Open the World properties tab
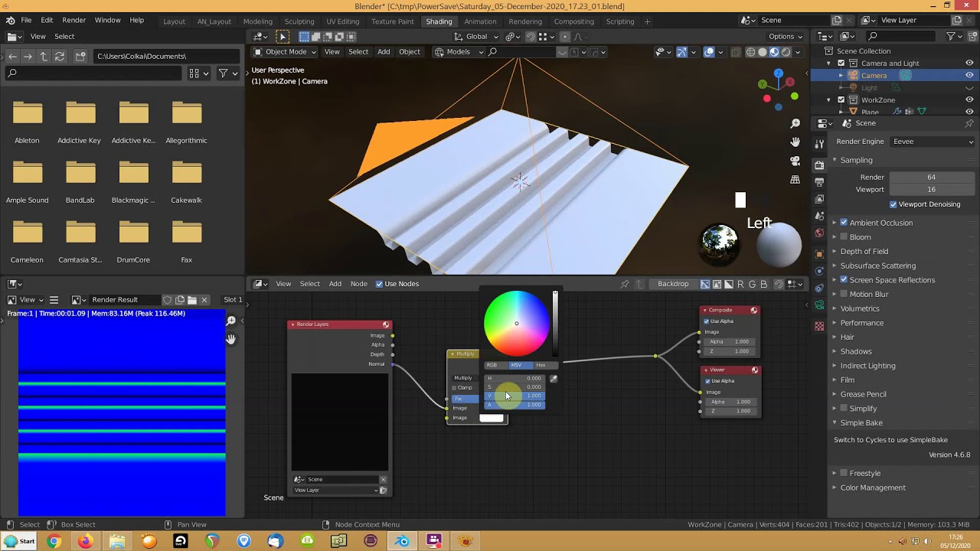The width and height of the screenshot is (980, 551). coord(819,233)
